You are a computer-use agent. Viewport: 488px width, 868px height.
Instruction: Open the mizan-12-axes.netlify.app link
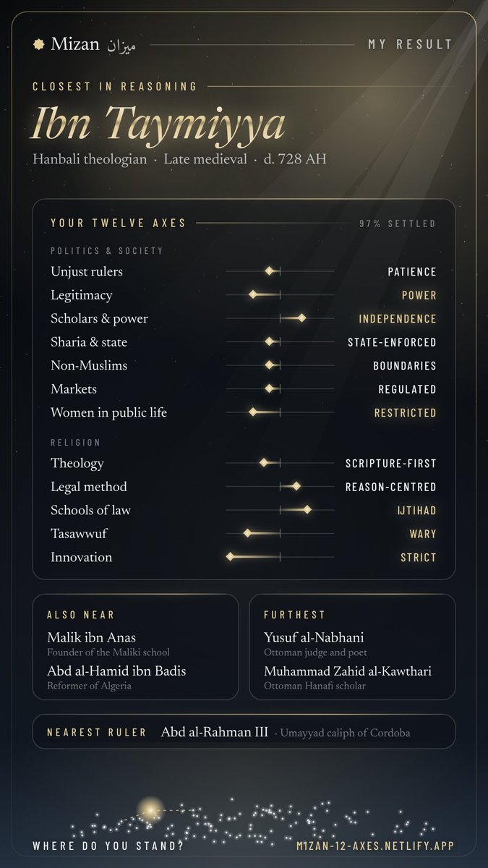click(x=375, y=846)
